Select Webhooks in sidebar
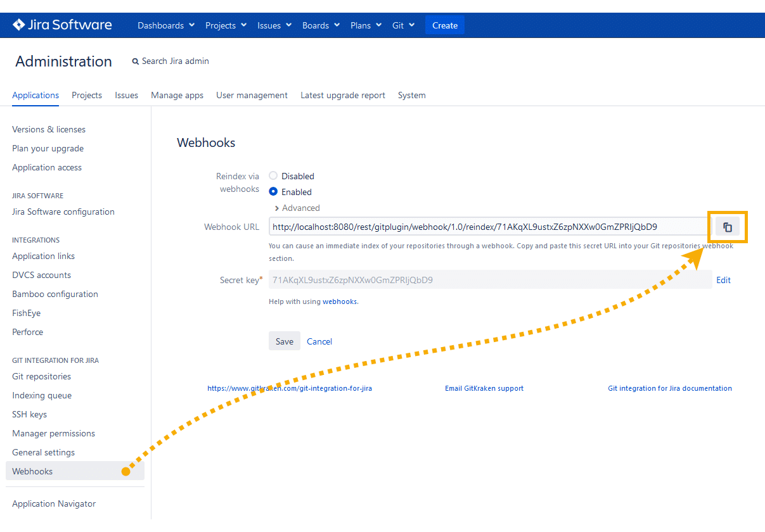Screen dimensions: 765x532 click(x=75, y=471)
